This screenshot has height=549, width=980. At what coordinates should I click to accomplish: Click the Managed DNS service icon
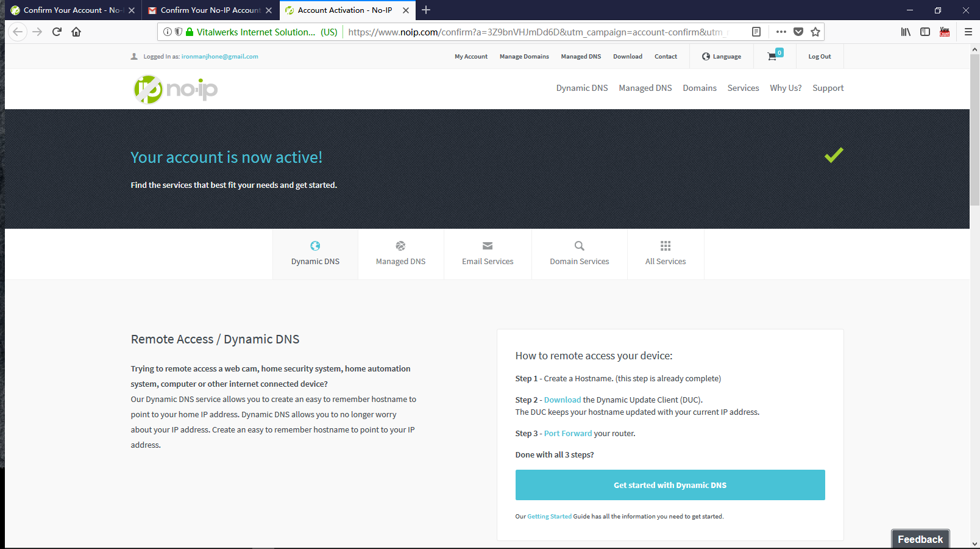click(x=400, y=246)
